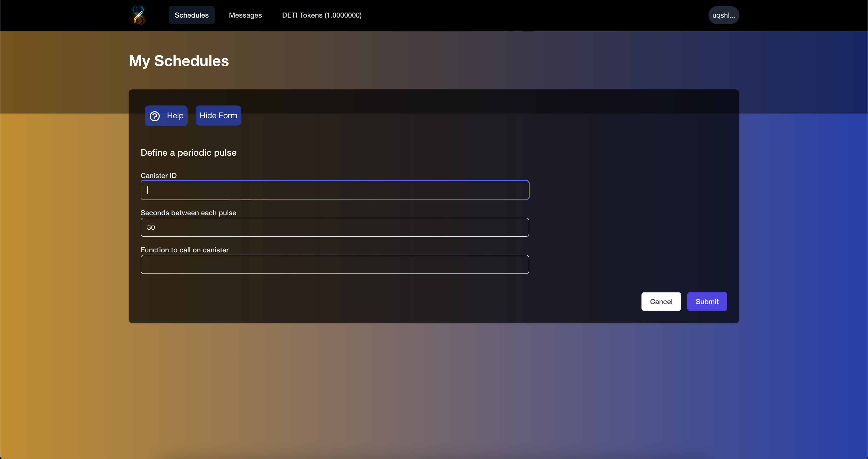
Task: Submit the periodic pulse form
Action: [707, 301]
